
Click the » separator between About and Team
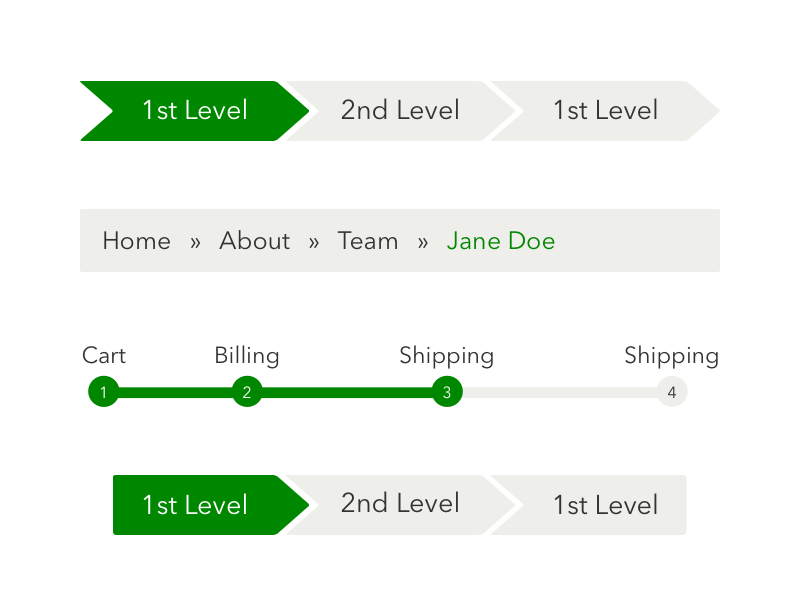pyautogui.click(x=314, y=242)
